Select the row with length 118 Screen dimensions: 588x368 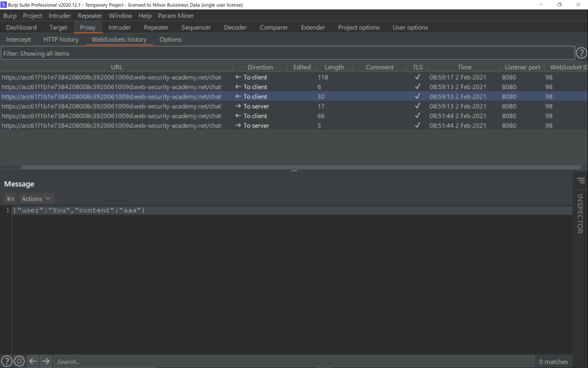pos(294,77)
